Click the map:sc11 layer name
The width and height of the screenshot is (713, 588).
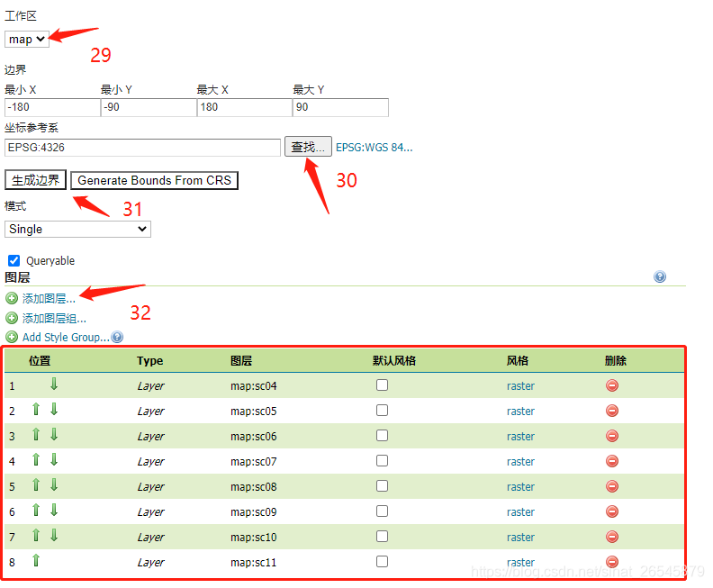pyautogui.click(x=253, y=563)
